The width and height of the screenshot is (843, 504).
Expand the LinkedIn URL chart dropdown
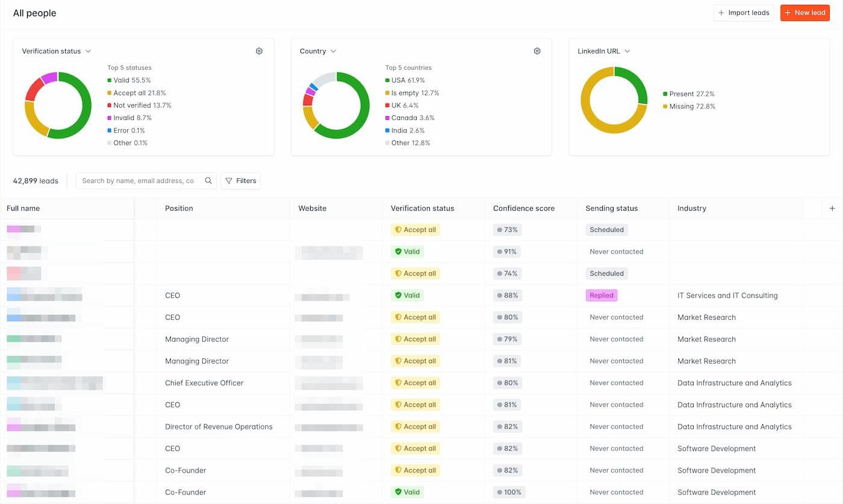point(627,51)
